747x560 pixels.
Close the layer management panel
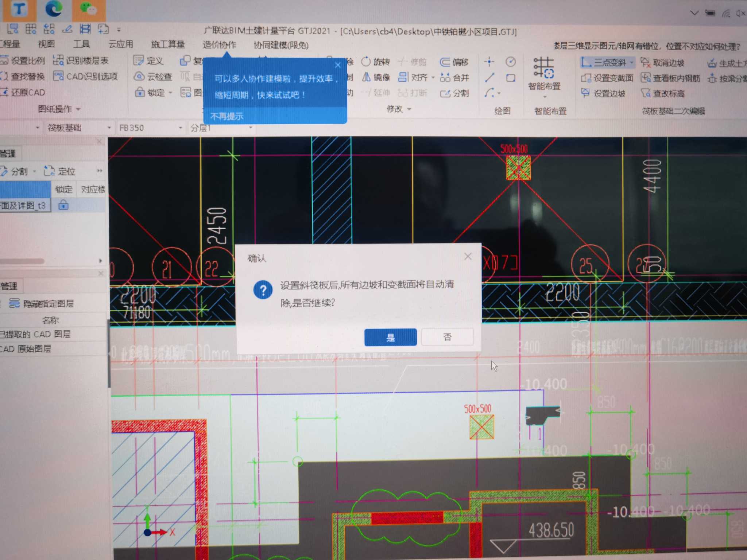tap(101, 273)
